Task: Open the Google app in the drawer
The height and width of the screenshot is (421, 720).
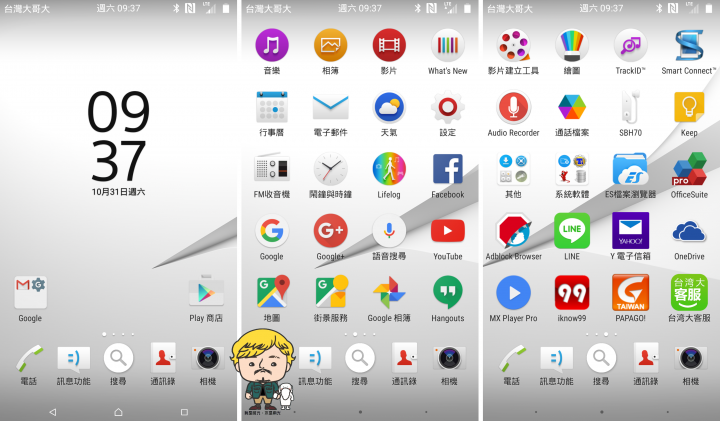Action: (271, 231)
